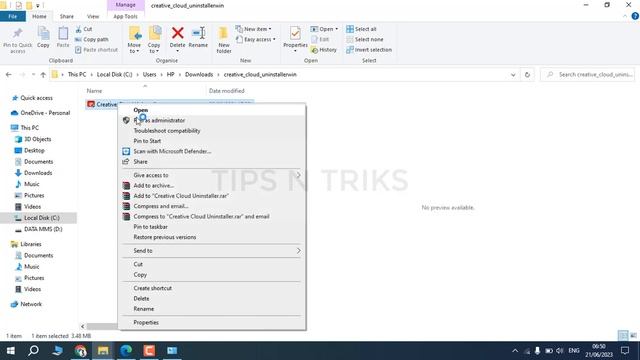Open the taskbar notification center
640x360 pixels.
point(625,351)
